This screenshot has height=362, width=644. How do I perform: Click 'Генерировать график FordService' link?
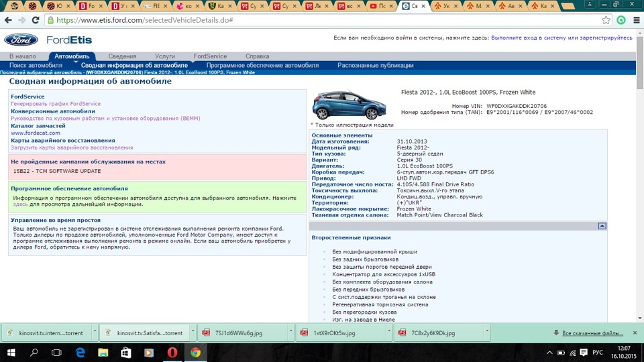(x=56, y=104)
